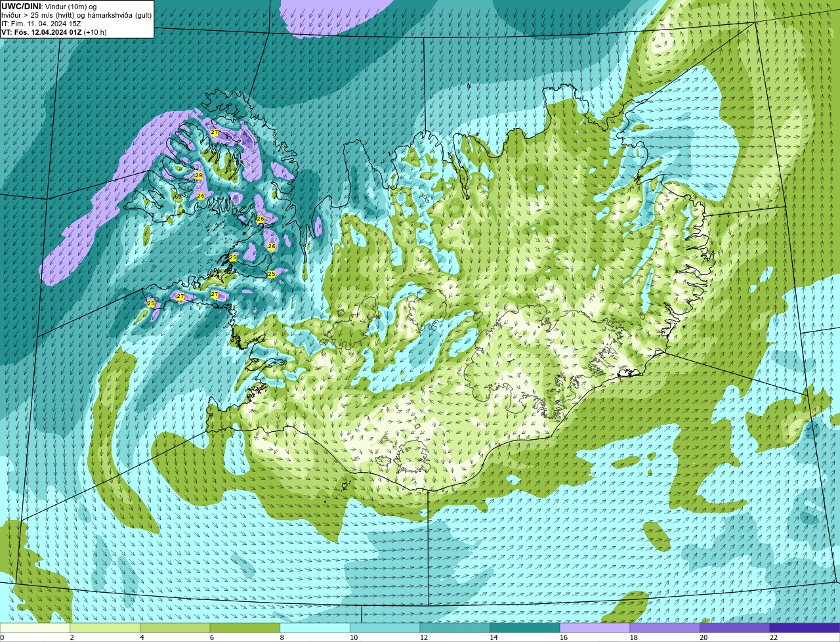Pick the 20–22 m/s violet legend swatch
840x642 pixels.
point(735,628)
